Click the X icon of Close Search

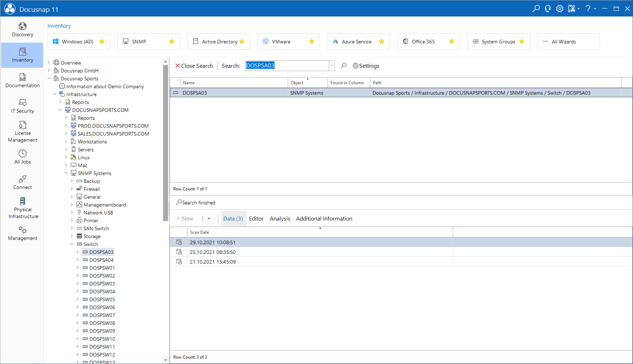pos(177,66)
